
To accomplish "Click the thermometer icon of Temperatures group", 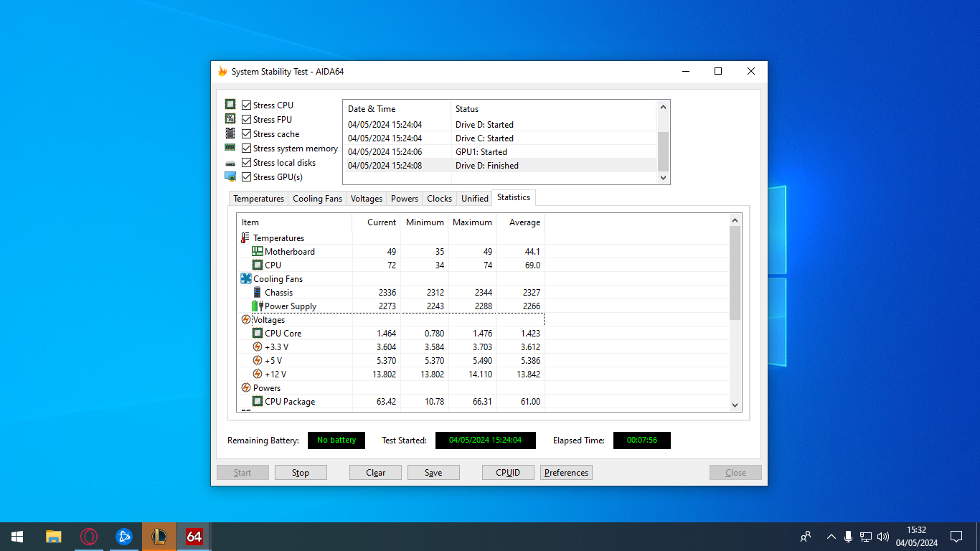I will 245,237.
